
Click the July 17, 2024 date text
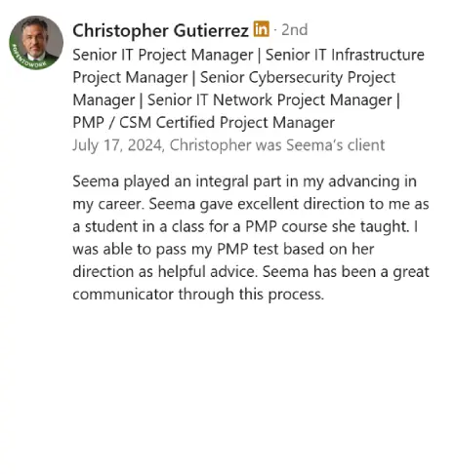(117, 145)
